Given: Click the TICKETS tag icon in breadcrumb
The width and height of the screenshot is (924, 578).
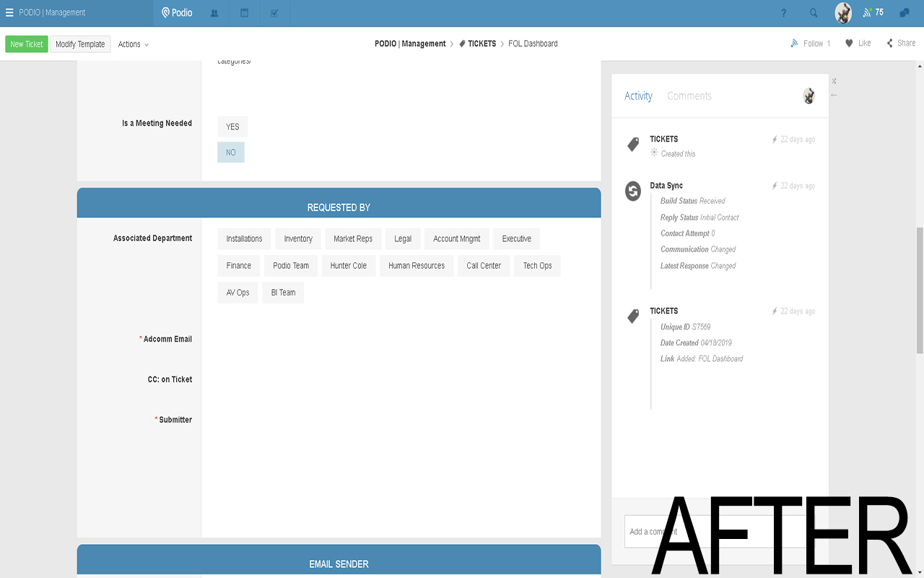Looking at the screenshot, I should [x=462, y=44].
